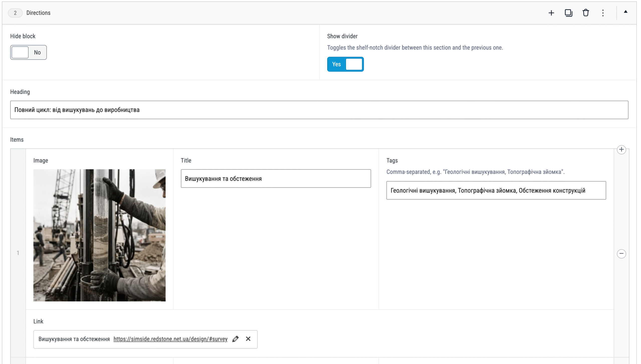Click the block order badge 2
Screen dimensions: 641x364
(x=15, y=13)
